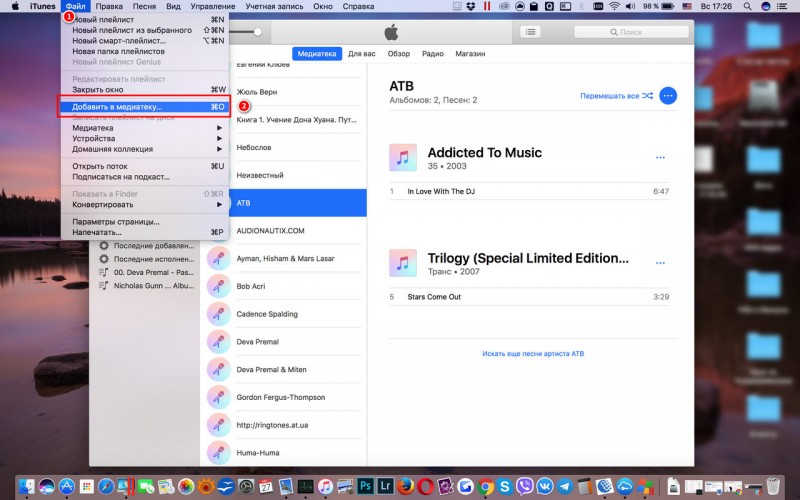Image resolution: width=800 pixels, height=500 pixels.
Task: Open the volume menu bar icon
Action: 631,6
